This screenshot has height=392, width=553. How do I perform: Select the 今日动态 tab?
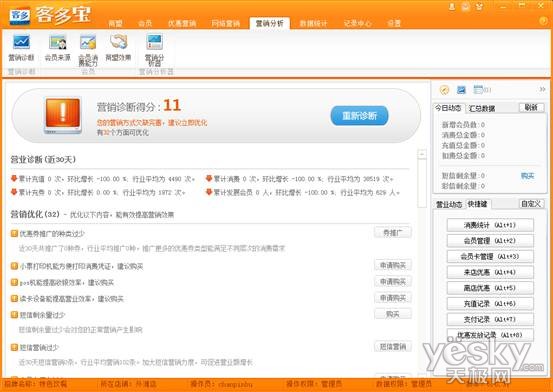click(x=448, y=108)
